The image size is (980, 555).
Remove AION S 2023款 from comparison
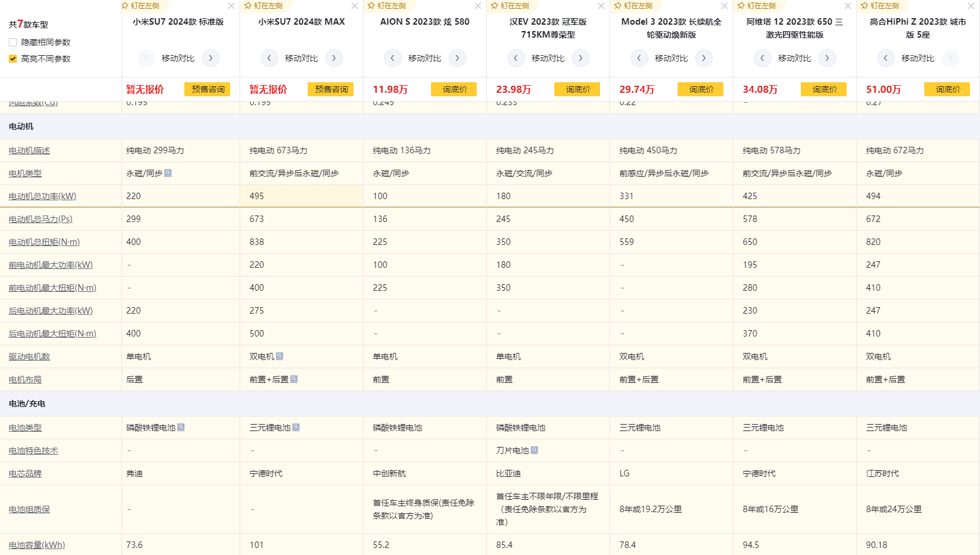tap(478, 6)
